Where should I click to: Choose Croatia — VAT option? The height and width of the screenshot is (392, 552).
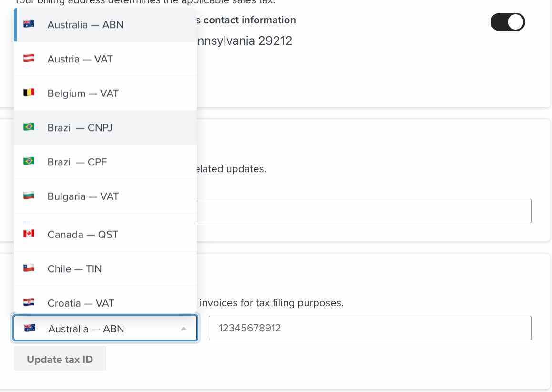[81, 302]
